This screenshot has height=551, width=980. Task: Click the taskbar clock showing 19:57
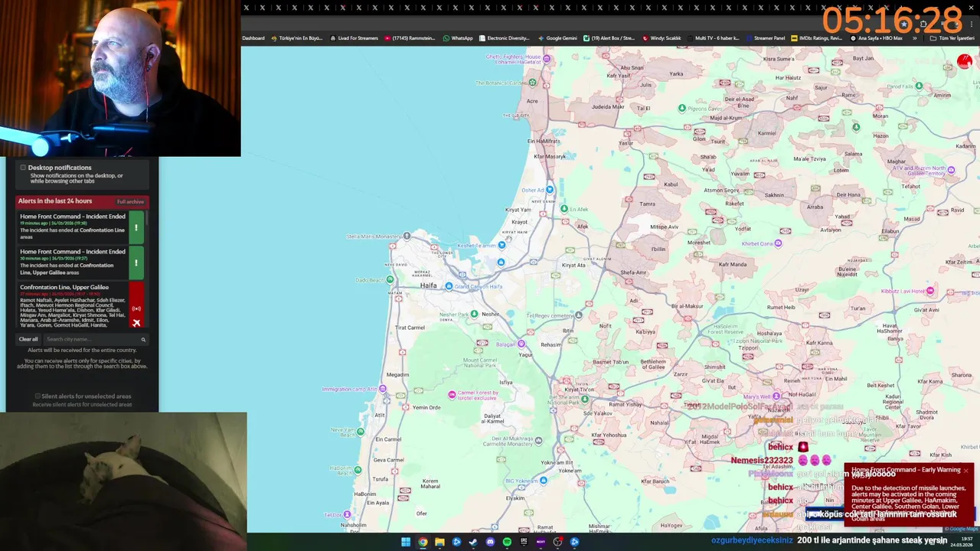pyautogui.click(x=962, y=541)
